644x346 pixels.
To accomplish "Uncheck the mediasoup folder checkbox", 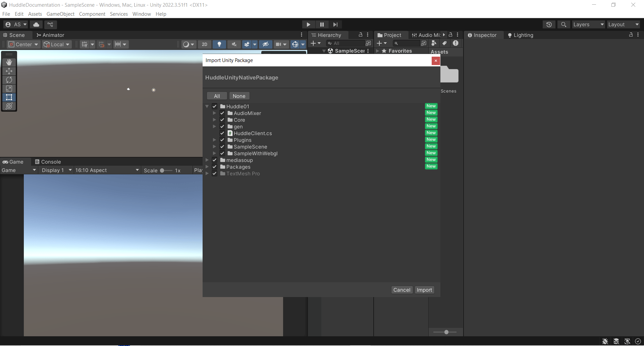I will pos(215,160).
